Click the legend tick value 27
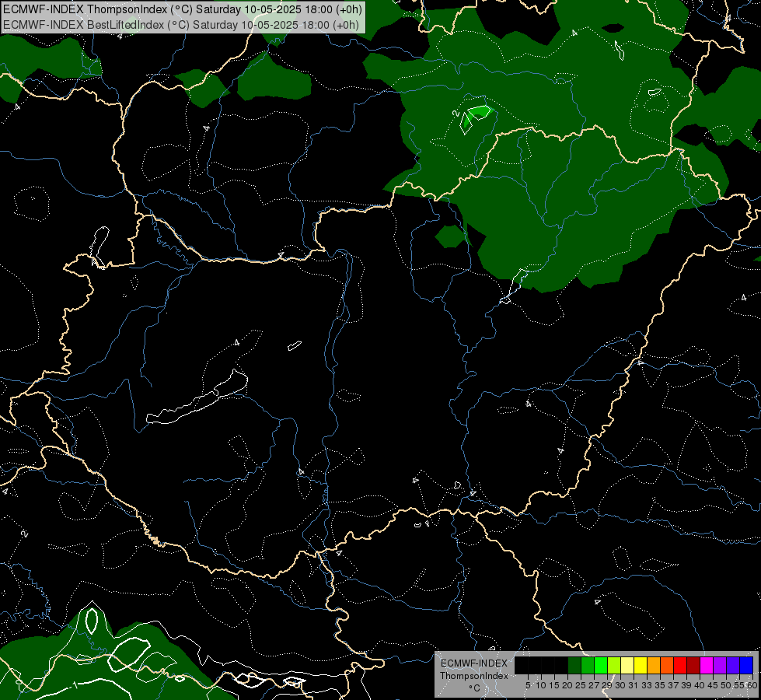The image size is (761, 700). tap(594, 685)
